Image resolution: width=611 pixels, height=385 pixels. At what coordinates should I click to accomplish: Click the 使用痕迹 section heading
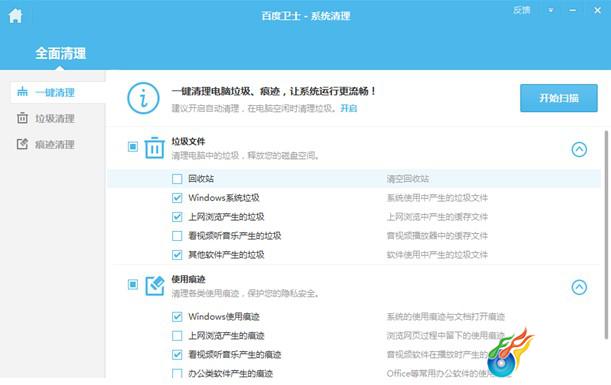click(x=188, y=279)
